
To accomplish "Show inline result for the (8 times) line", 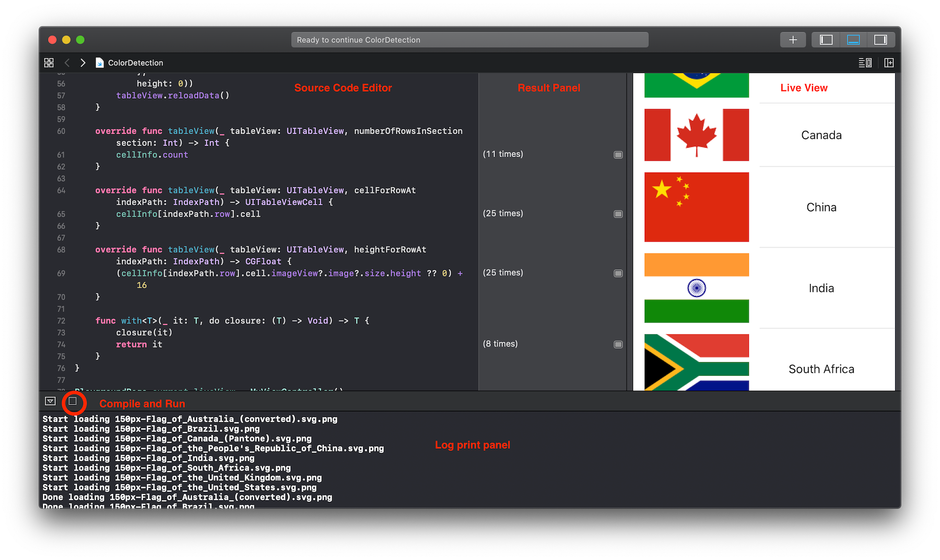I will pos(618,344).
